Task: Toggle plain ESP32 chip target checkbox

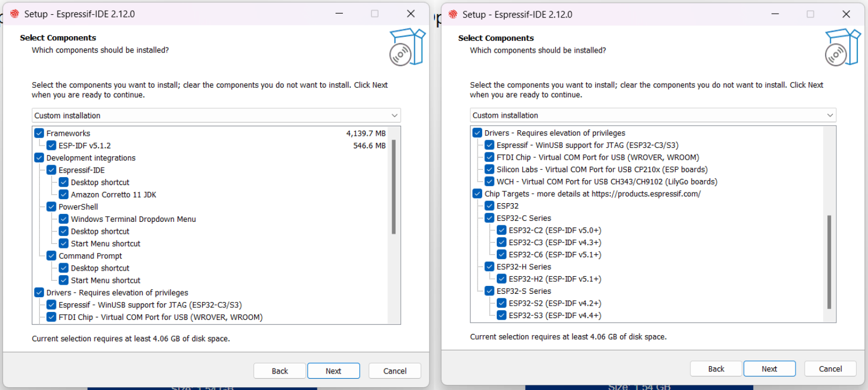Action: (489, 206)
